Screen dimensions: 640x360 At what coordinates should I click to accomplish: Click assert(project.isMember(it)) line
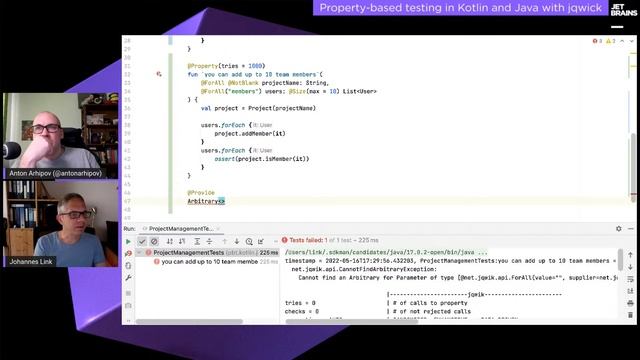262,159
